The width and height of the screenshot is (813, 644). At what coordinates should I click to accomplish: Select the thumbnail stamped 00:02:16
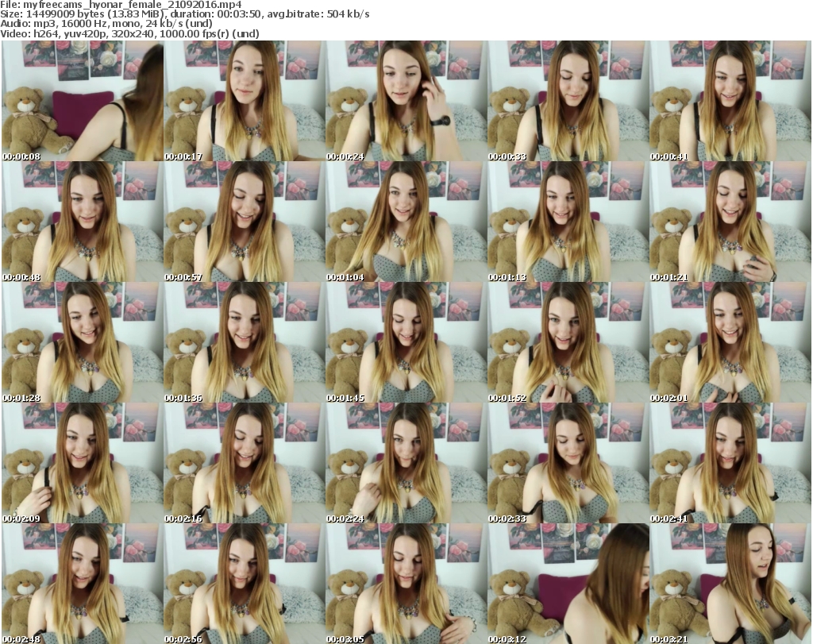click(245, 463)
